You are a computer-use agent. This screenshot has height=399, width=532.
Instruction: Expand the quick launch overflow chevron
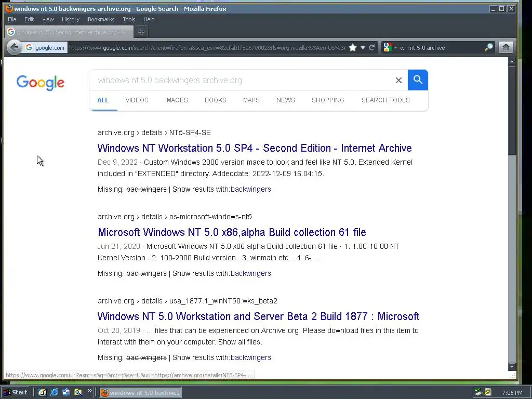[89, 391]
